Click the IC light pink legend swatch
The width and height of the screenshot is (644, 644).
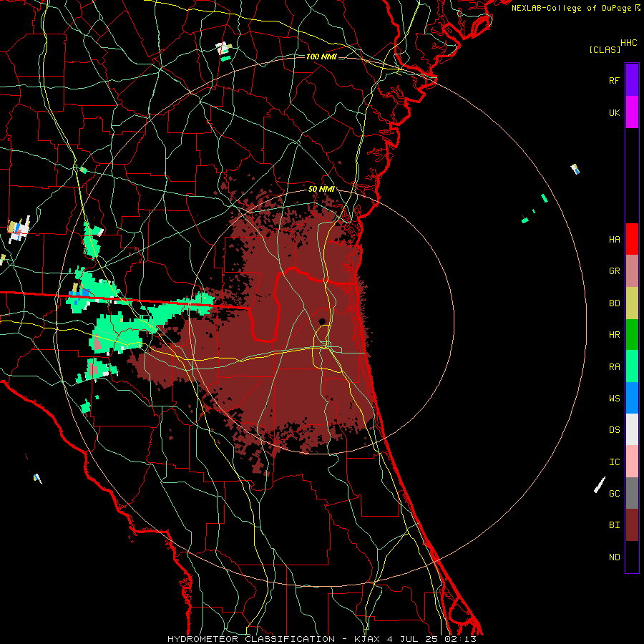coord(632,462)
